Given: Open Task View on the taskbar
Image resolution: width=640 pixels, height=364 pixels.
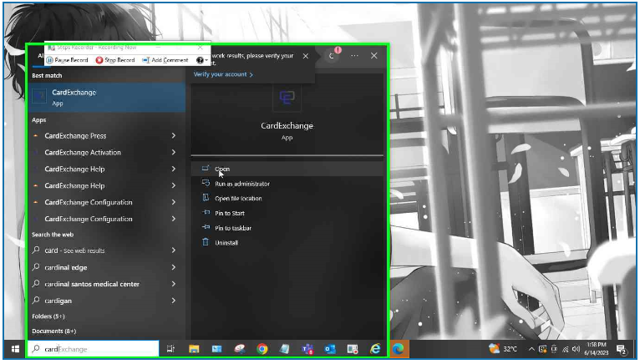Looking at the screenshot, I should [x=170, y=349].
